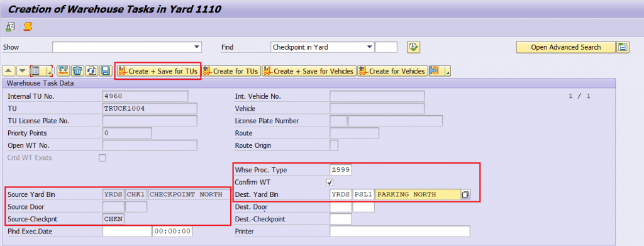Open the Find criteria dropdown showing Checkpoint in Yard

coord(370,47)
